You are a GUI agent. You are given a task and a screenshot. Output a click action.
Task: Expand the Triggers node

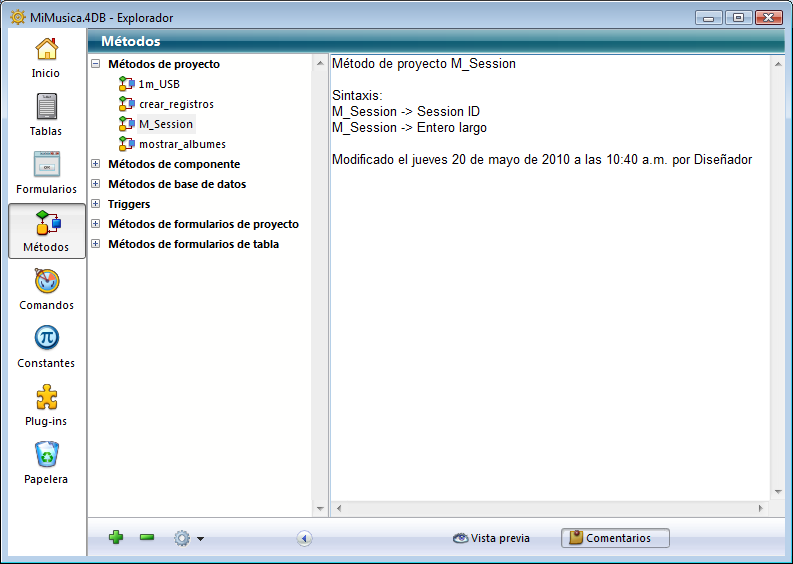pyautogui.click(x=96, y=204)
